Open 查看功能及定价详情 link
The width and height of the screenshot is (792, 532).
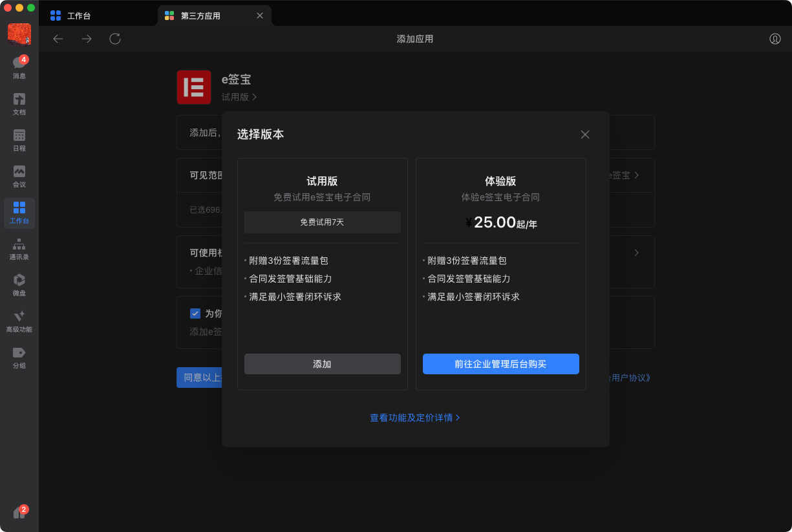coord(415,418)
